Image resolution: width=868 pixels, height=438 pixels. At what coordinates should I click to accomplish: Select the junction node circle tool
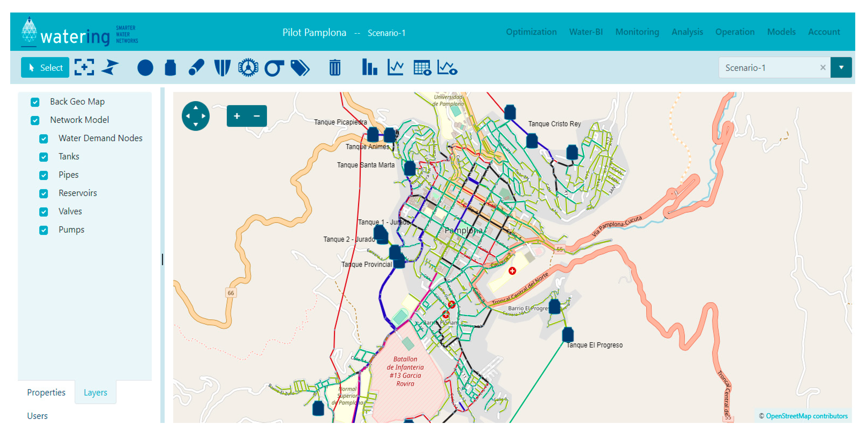point(145,68)
